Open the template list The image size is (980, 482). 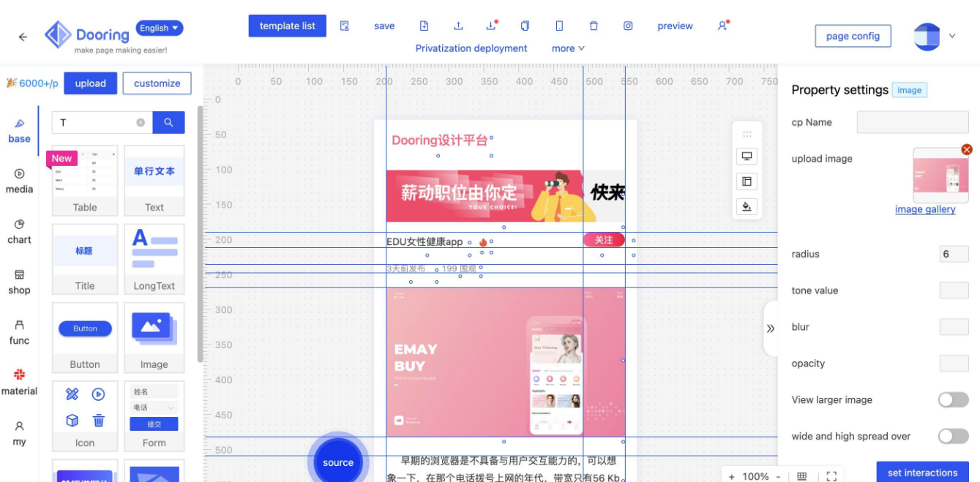pos(288,26)
